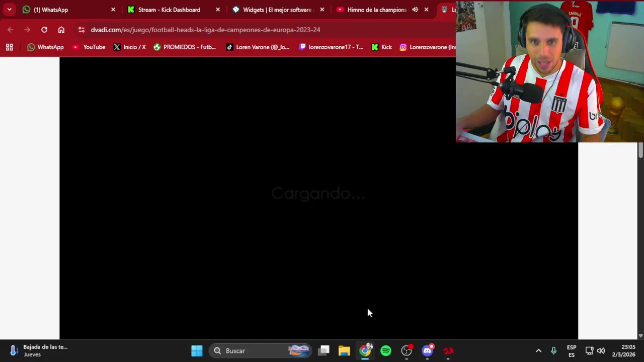Click the Cargando... loading text
Image resolution: width=644 pixels, height=362 pixels.
coord(318,194)
